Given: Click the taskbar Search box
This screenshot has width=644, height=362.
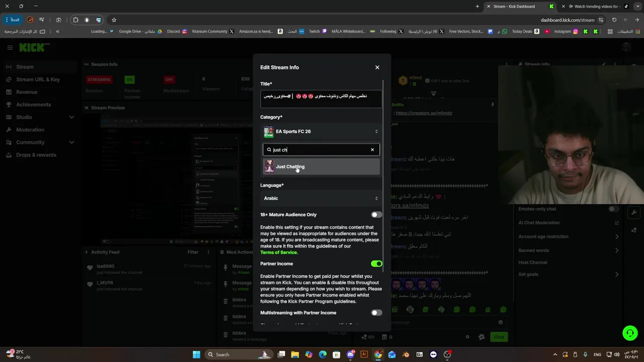Looking at the screenshot, I should [238, 354].
